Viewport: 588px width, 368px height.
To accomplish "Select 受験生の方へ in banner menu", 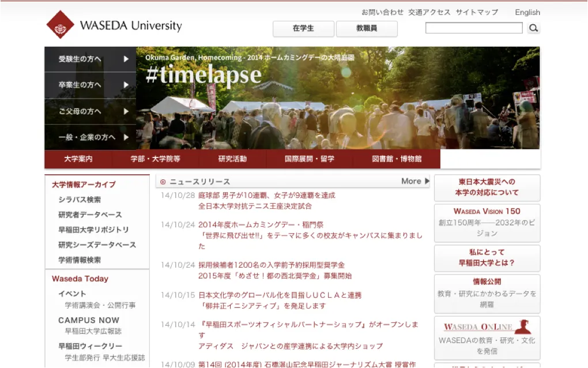I will (x=91, y=59).
